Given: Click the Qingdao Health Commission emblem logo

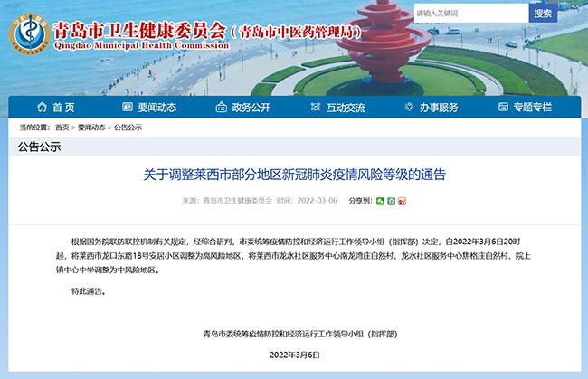Looking at the screenshot, I should 29,33.
